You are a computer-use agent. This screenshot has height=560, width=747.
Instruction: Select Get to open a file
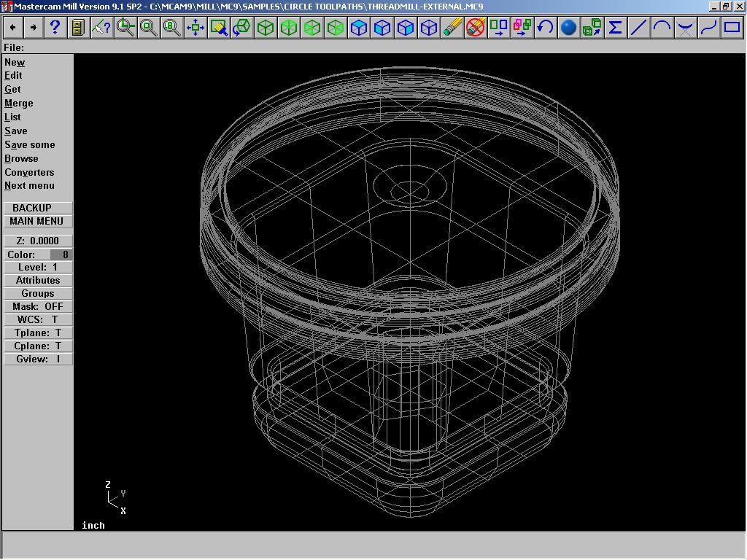click(x=12, y=90)
